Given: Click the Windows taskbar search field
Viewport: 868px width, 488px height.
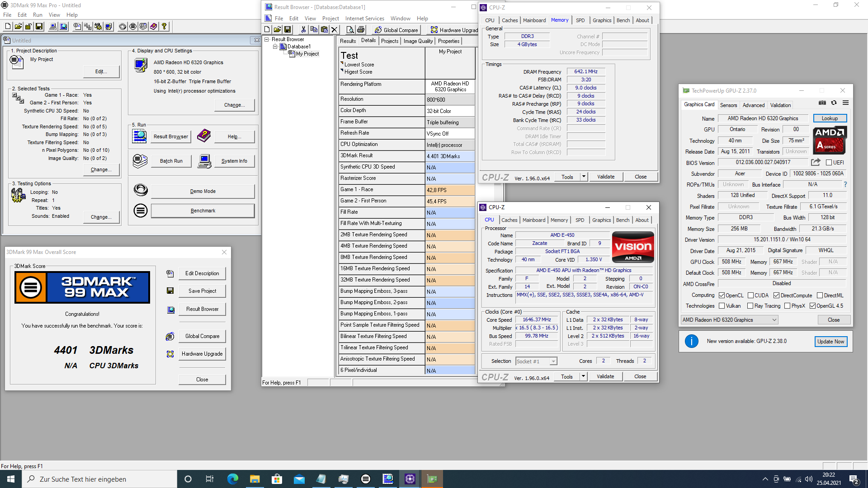Looking at the screenshot, I should click(99, 479).
